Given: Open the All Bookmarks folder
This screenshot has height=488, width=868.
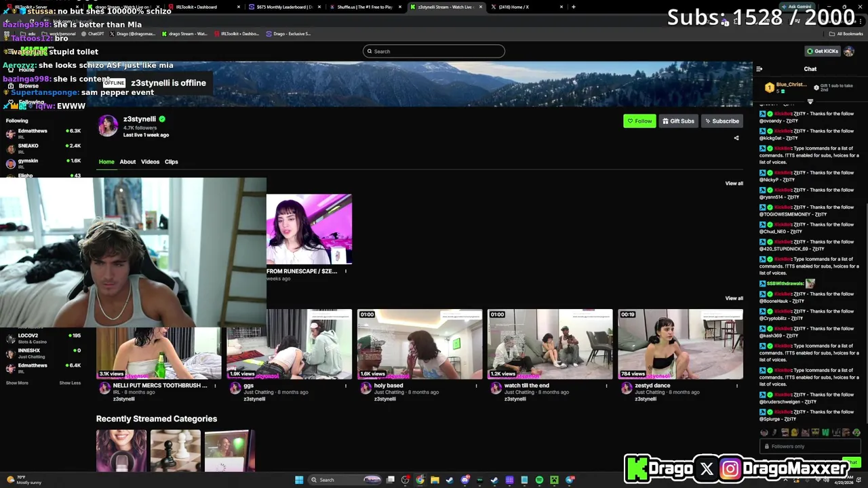Looking at the screenshot, I should 846,34.
